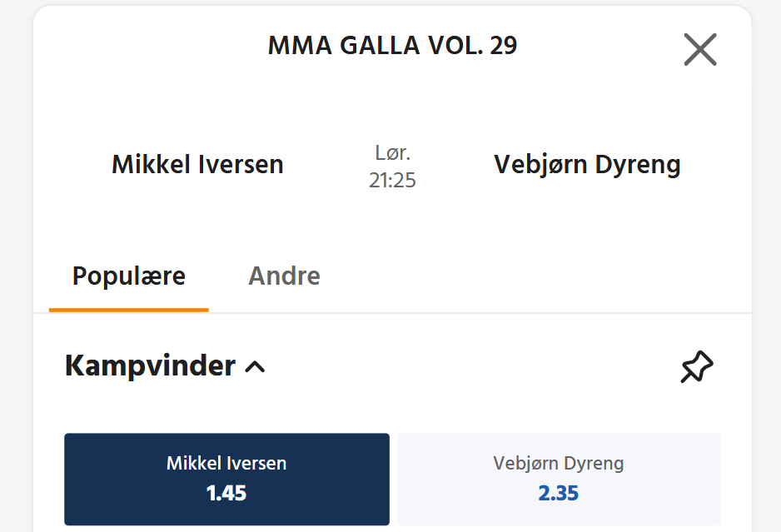
Task: Click the 1.45 odds value
Action: click(226, 493)
